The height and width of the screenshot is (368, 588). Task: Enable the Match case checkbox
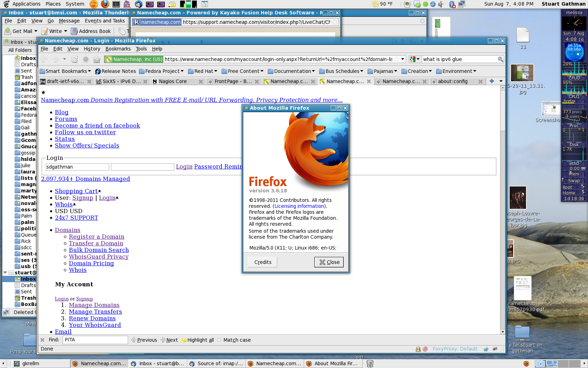(219, 340)
